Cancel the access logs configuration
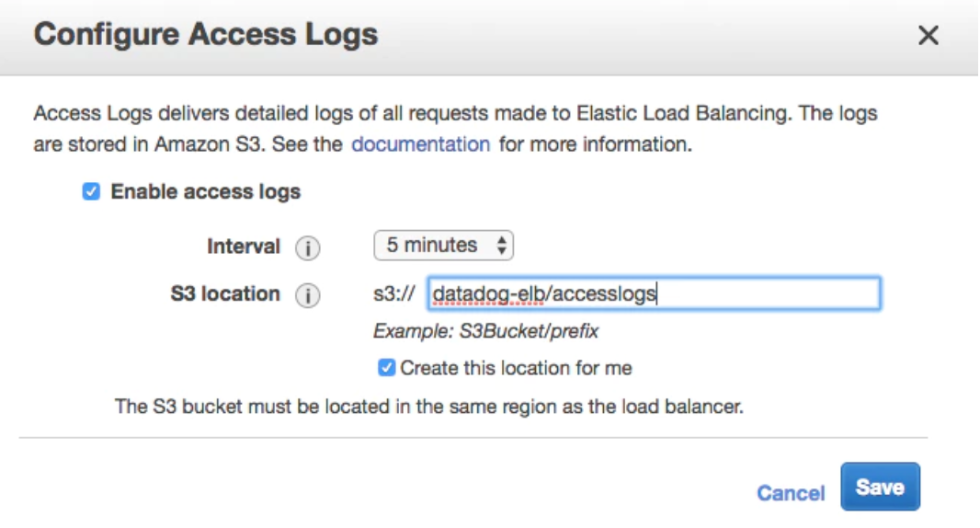 [x=791, y=493]
